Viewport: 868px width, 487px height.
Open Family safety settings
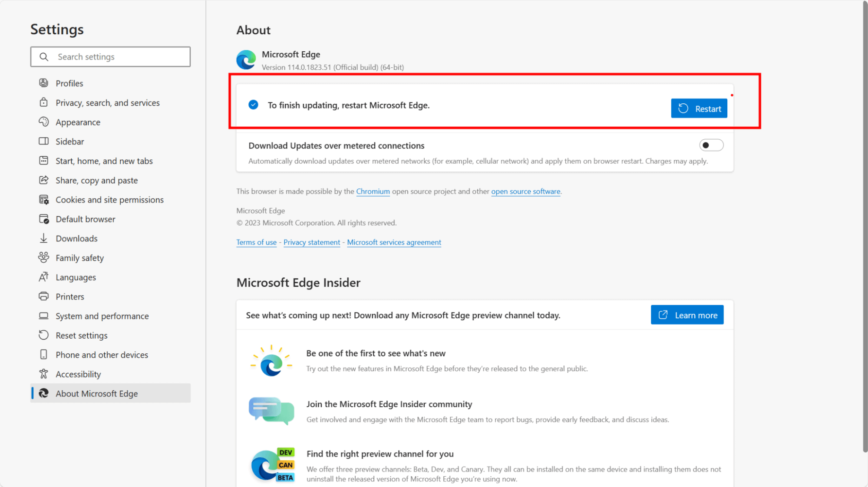(x=110, y=258)
